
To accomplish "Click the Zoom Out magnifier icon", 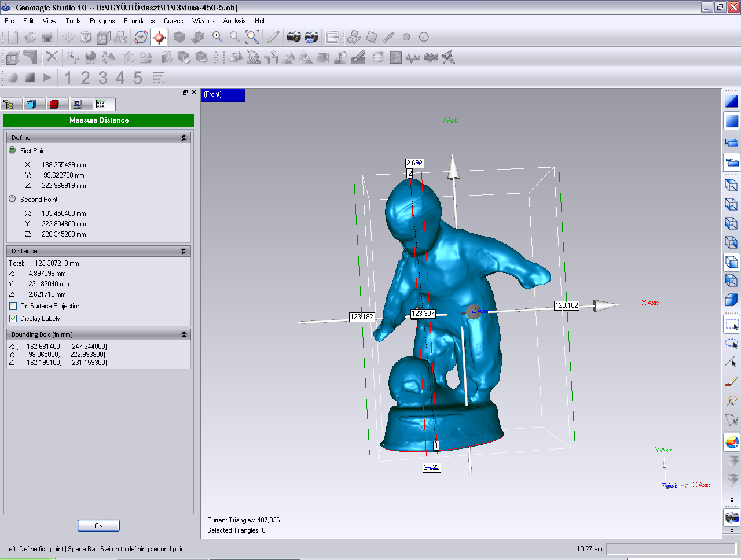I will point(235,37).
